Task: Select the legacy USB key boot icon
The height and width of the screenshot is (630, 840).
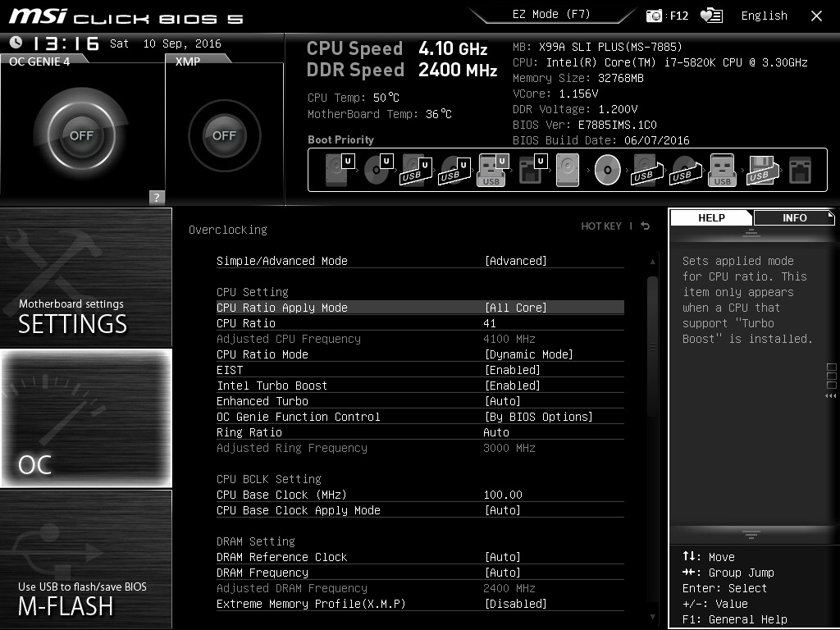Action: coord(722,170)
